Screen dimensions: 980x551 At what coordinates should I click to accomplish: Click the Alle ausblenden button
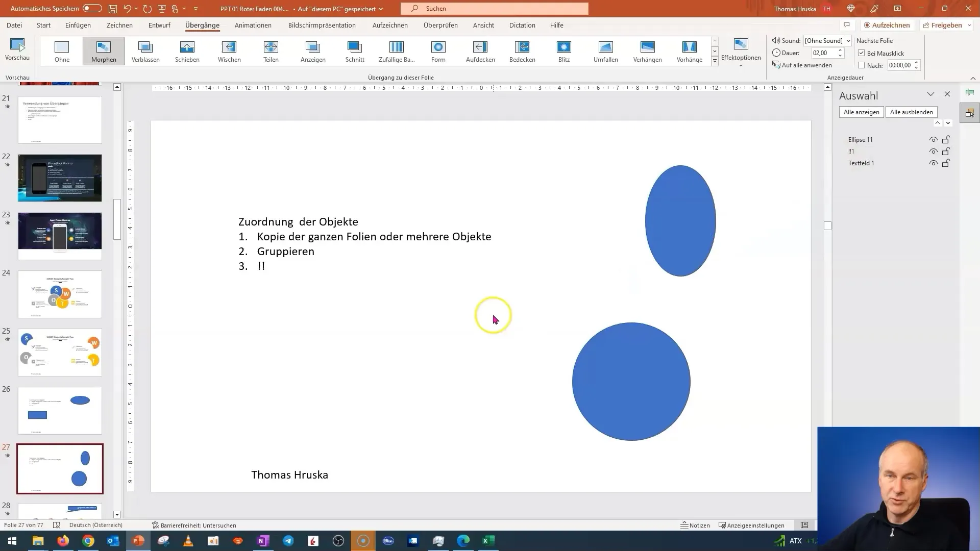click(x=912, y=112)
